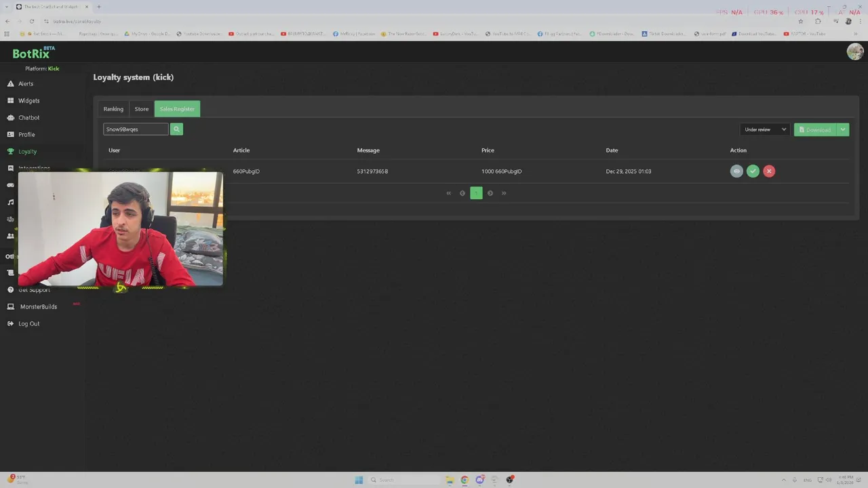The height and width of the screenshot is (488, 868).
Task: Click the green search magnifier button
Action: pyautogui.click(x=176, y=129)
